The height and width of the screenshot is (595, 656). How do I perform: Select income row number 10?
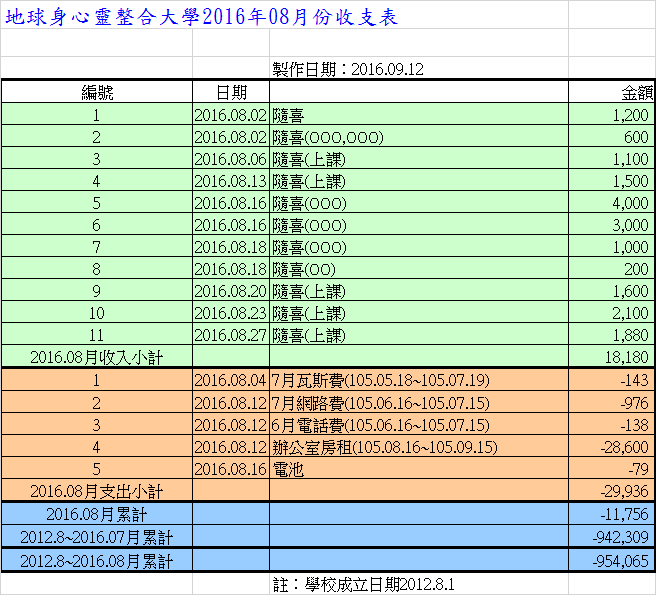tap(97, 313)
